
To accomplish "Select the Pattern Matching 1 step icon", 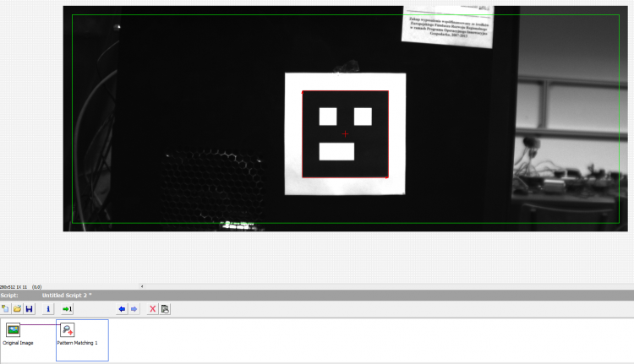I will (67, 330).
